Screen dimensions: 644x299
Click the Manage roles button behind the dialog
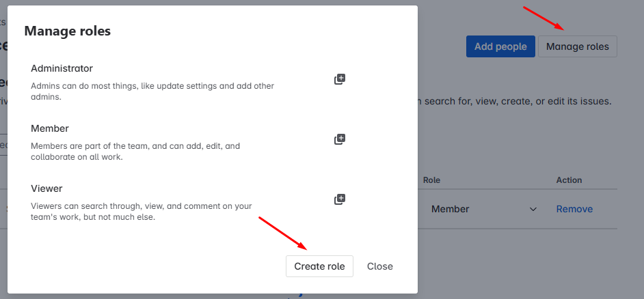point(578,46)
